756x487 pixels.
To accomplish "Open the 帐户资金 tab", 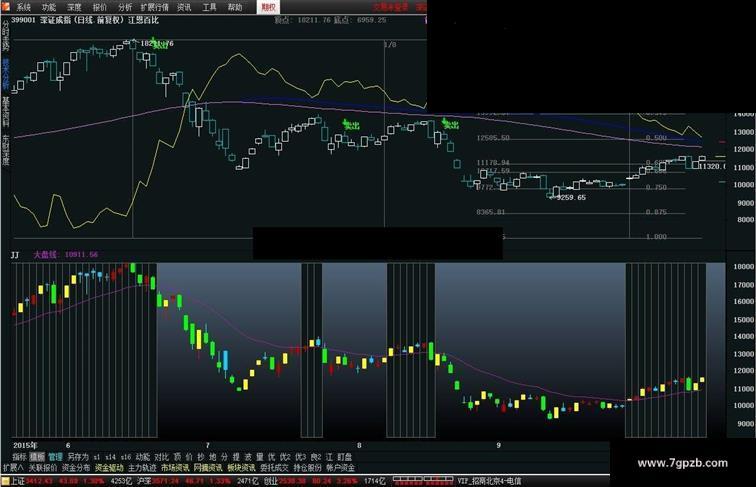I will 340,468.
